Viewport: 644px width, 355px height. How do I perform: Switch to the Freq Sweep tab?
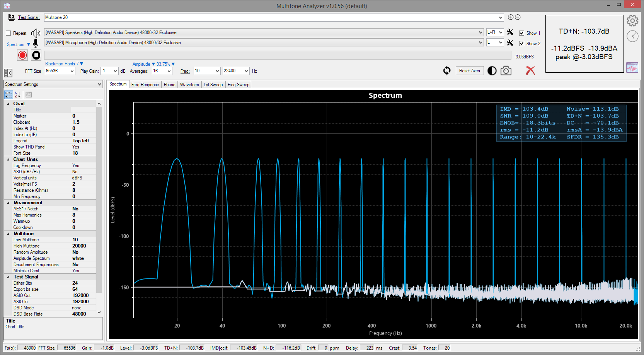point(239,85)
